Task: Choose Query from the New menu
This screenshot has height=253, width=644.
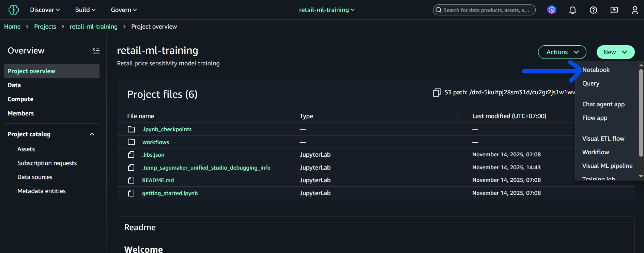Action: (591, 83)
